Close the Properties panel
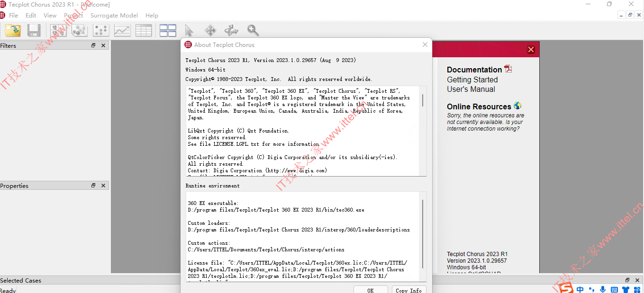Image resolution: width=644 pixels, height=293 pixels. [103, 186]
